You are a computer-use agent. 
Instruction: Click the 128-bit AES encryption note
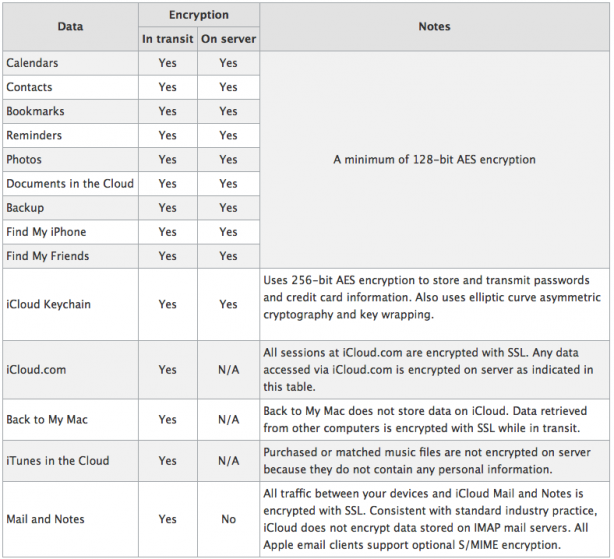point(434,159)
